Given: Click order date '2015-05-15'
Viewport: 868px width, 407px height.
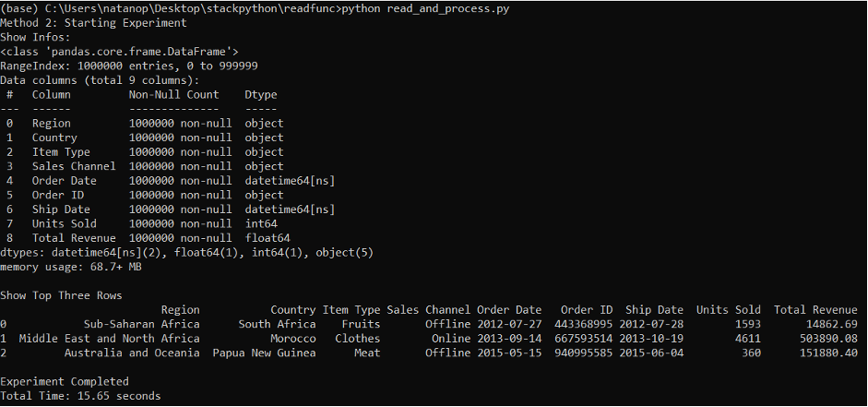Looking at the screenshot, I should tap(509, 353).
